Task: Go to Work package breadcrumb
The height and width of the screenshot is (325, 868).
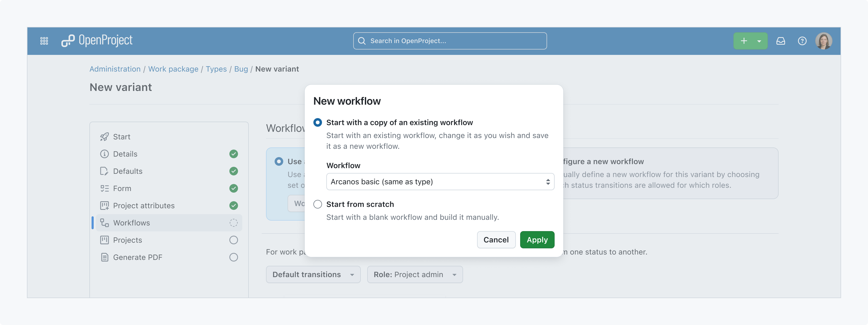Action: [173, 69]
